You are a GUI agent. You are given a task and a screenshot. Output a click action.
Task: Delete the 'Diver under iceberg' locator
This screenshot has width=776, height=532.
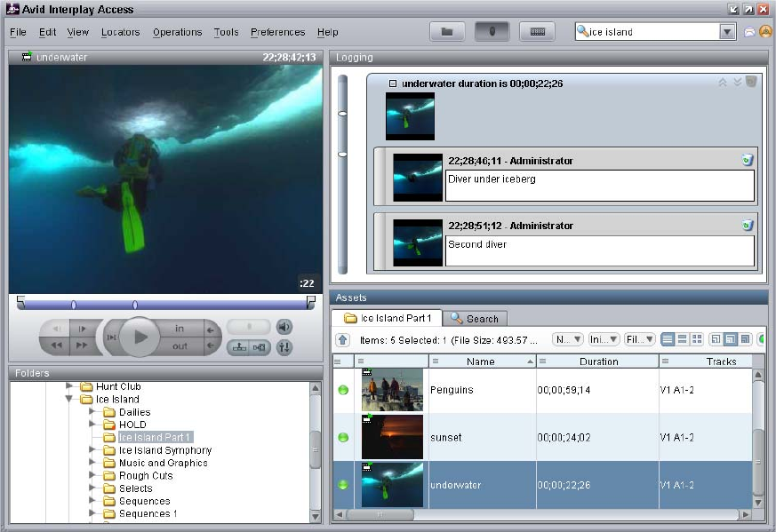click(748, 161)
